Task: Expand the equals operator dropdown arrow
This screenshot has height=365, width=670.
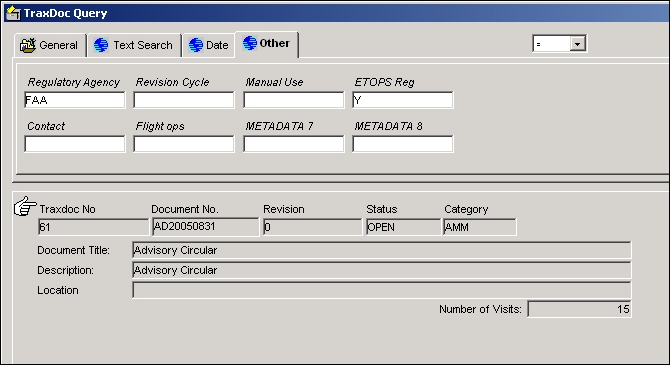Action: pyautogui.click(x=578, y=44)
